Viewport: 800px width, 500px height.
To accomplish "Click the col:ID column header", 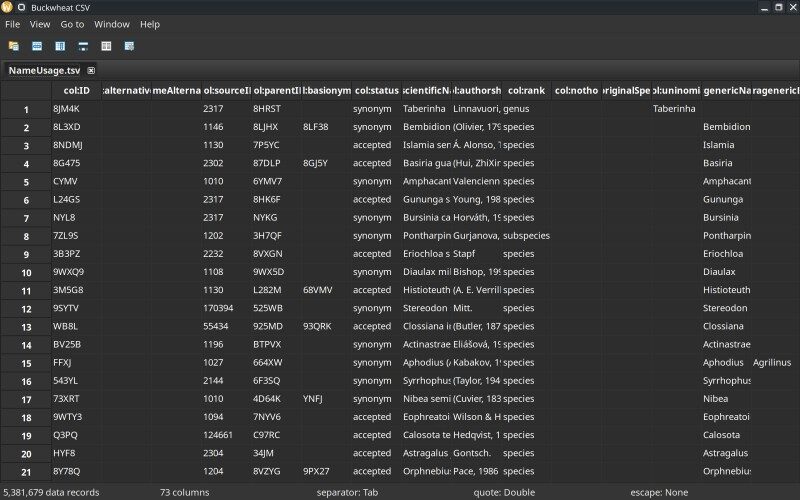I will click(77, 90).
